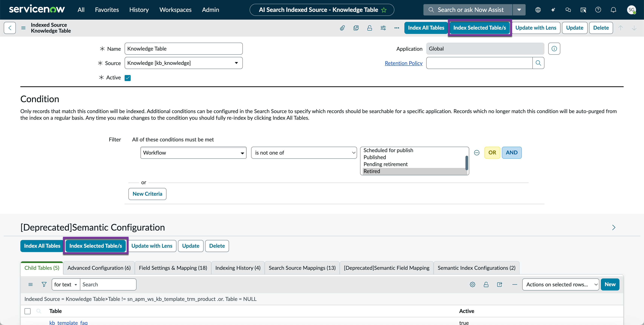Open the 'is not one of' operator dropdown

point(304,153)
